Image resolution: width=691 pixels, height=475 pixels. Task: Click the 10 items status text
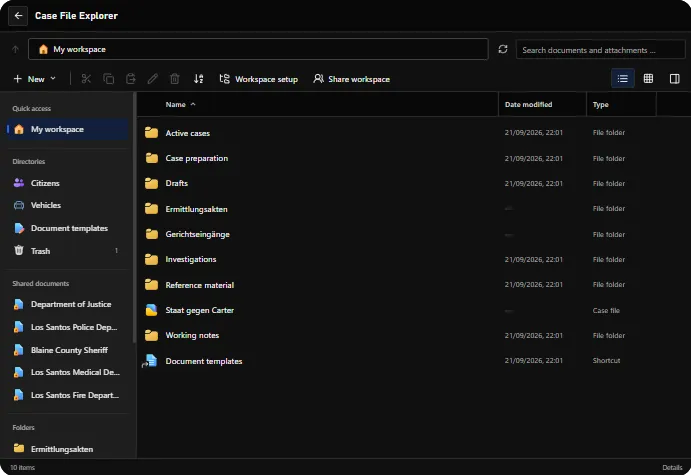point(22,468)
